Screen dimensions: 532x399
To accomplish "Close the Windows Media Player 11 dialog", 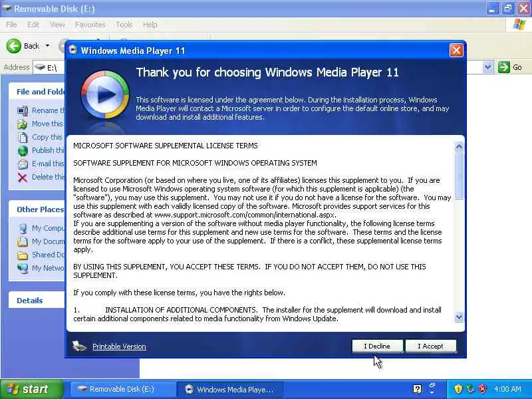I will pos(456,51).
